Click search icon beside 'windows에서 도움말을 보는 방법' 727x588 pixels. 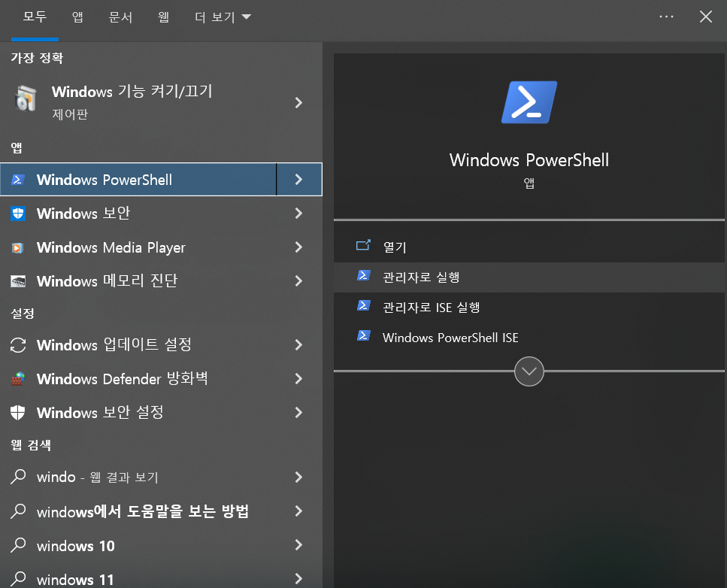17,511
